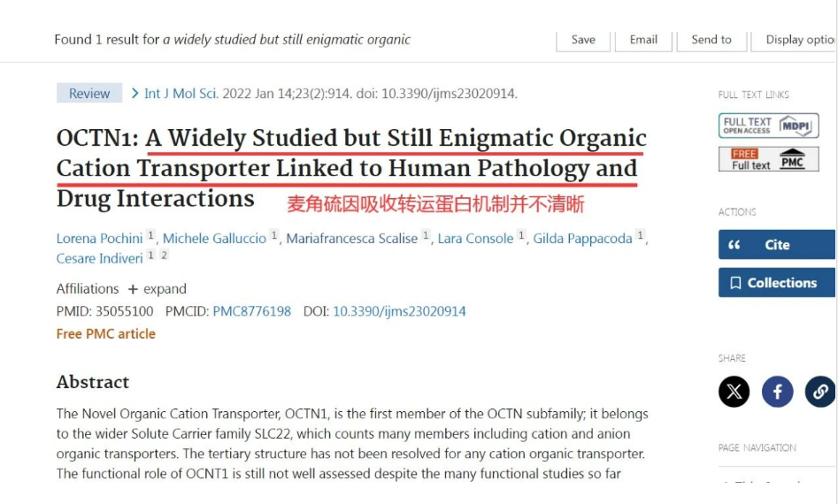This screenshot has width=838, height=504.
Task: Open author Lorena Pochini's profile
Action: tap(99, 239)
